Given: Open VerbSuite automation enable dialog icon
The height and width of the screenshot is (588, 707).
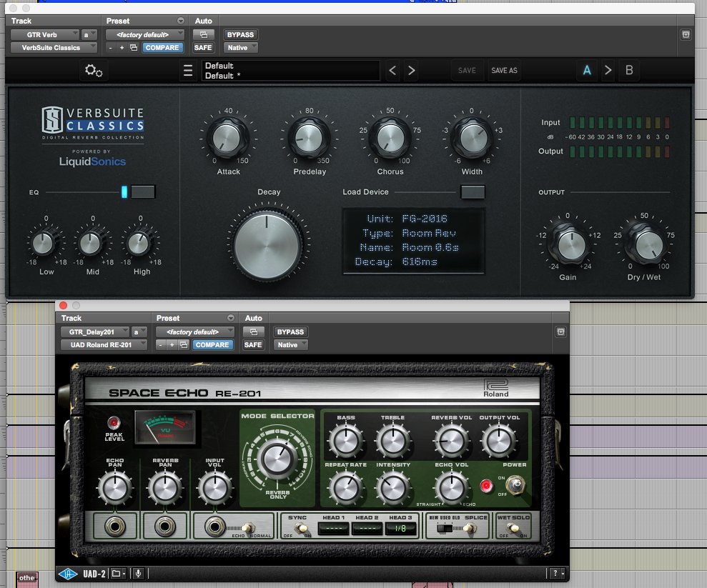Looking at the screenshot, I should (204, 35).
